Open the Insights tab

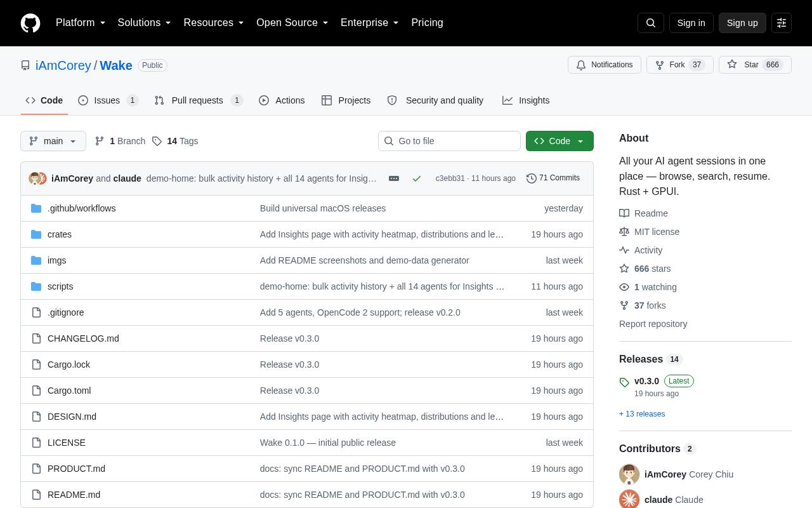pos(526,100)
